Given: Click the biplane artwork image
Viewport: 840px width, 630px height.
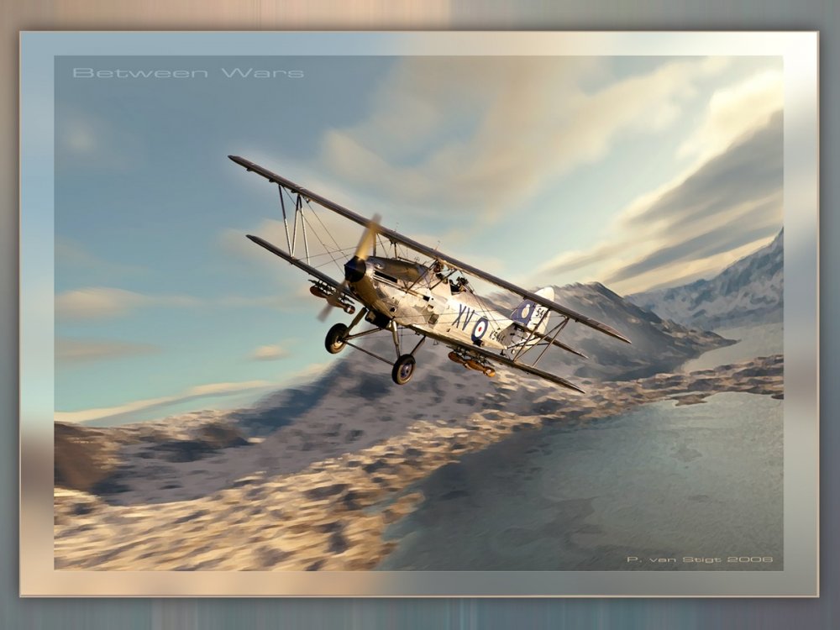Looking at the screenshot, I should click(x=419, y=314).
